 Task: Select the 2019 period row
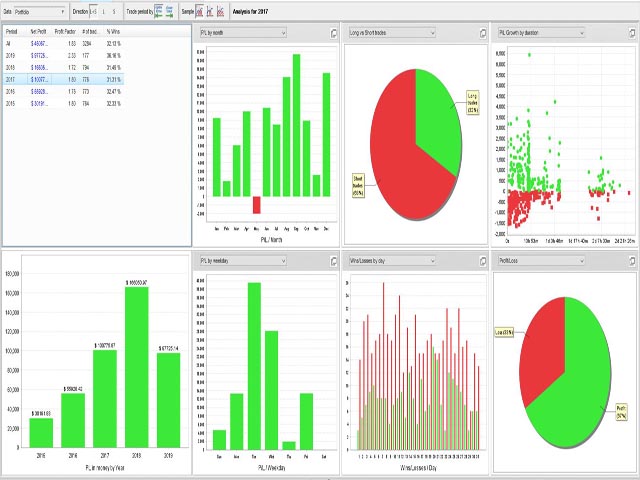click(63, 56)
